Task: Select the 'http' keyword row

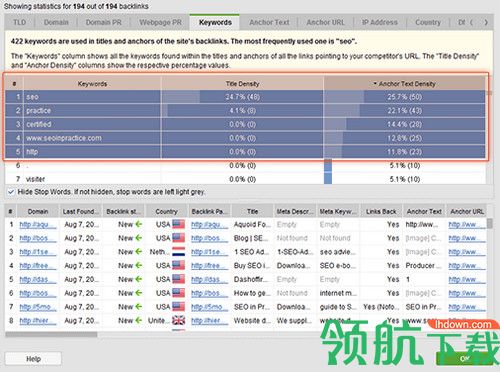Action: [245, 152]
